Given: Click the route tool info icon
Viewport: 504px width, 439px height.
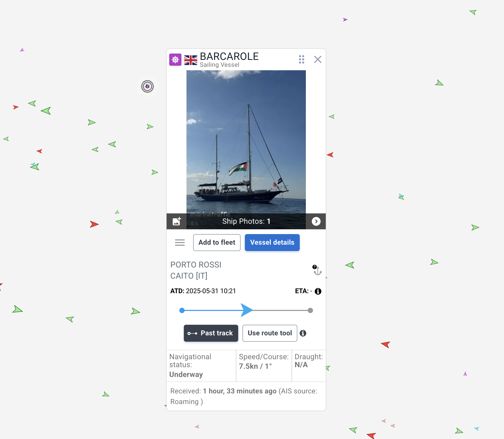Looking at the screenshot, I should pyautogui.click(x=303, y=333).
